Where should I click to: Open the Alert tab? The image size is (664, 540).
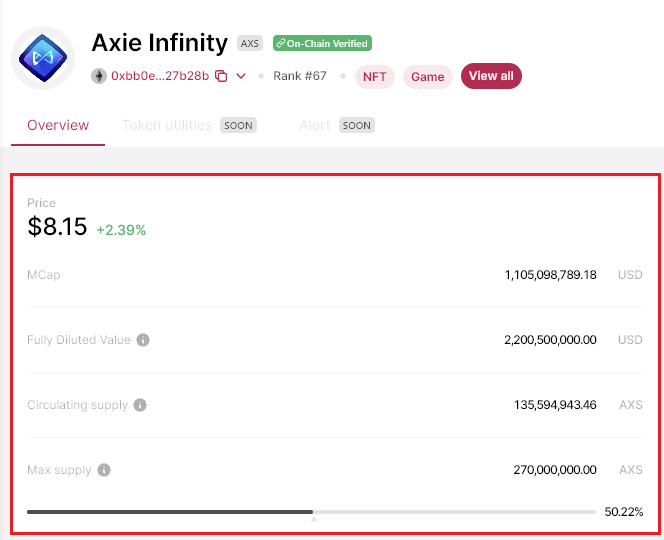(315, 125)
